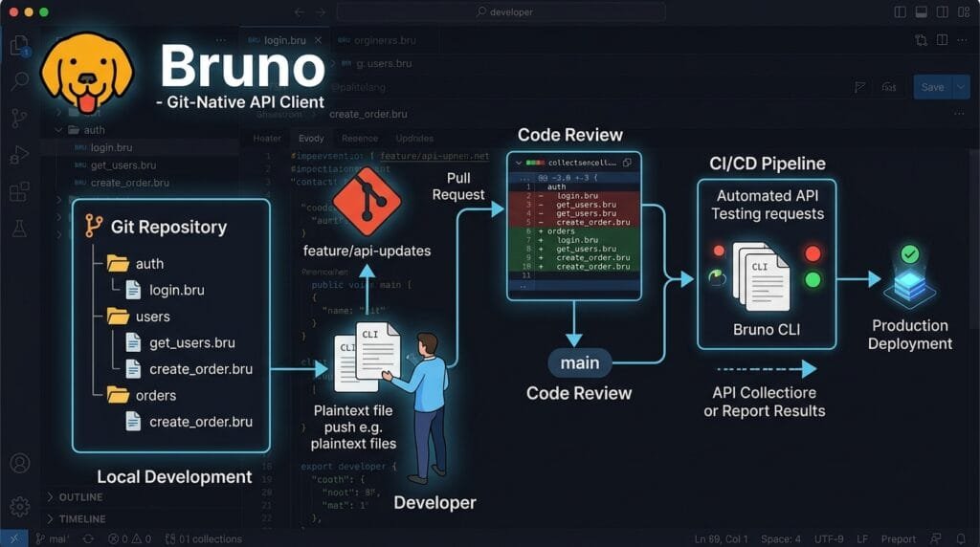Click the developer search field
Image resolution: width=980 pixels, height=547 pixels.
[501, 11]
